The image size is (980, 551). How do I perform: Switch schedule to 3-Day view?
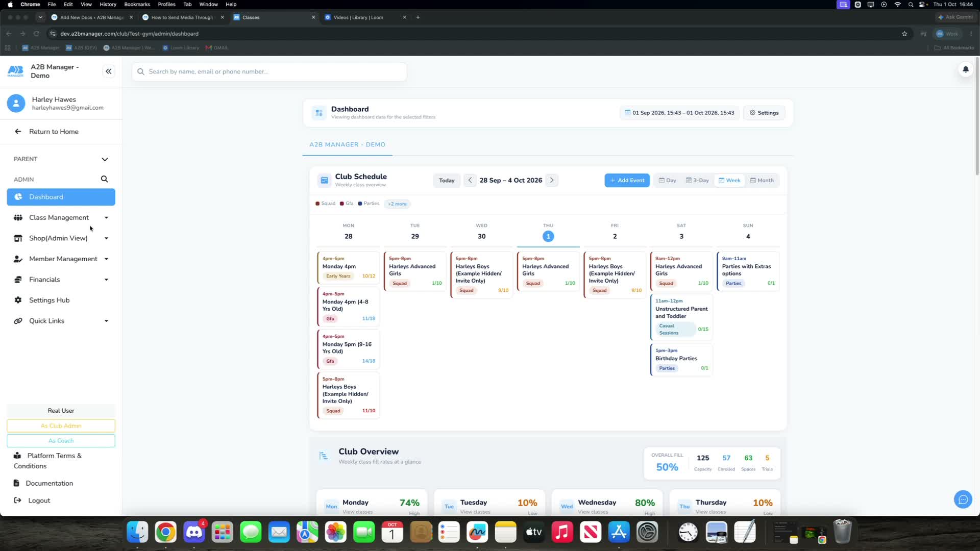697,180
